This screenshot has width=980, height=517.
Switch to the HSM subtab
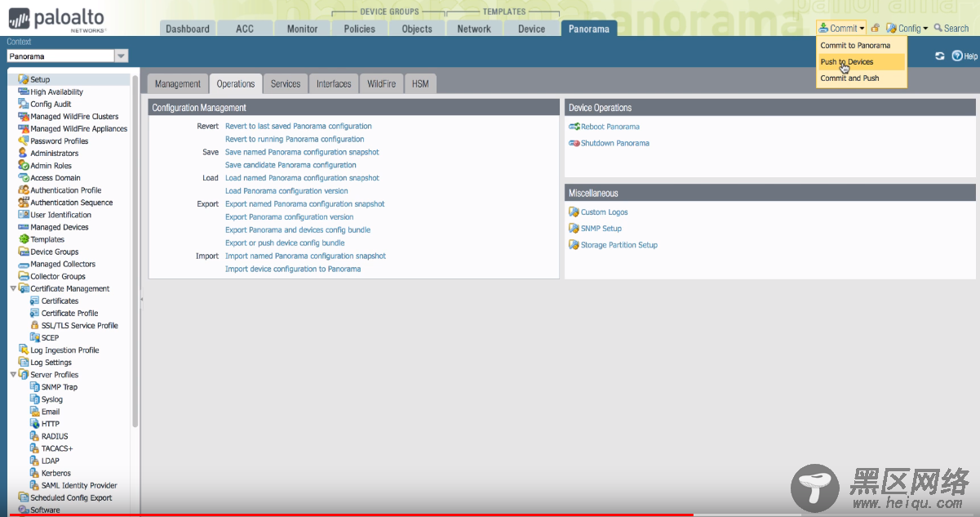pos(420,83)
